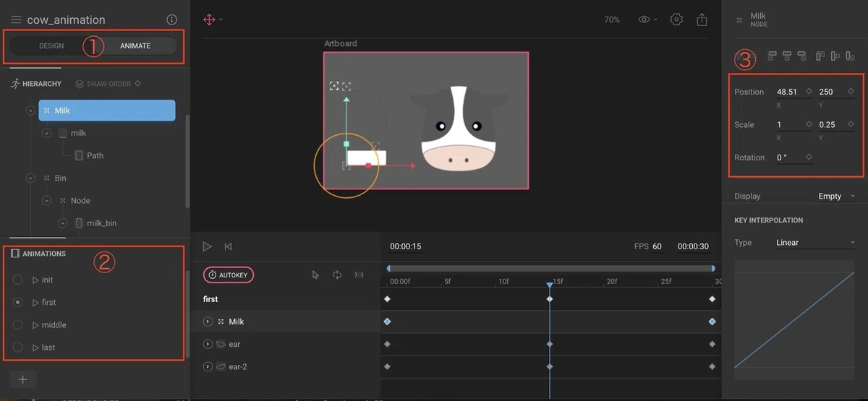868x401 pixels.
Task: Select the init animation radio button
Action: tap(18, 280)
